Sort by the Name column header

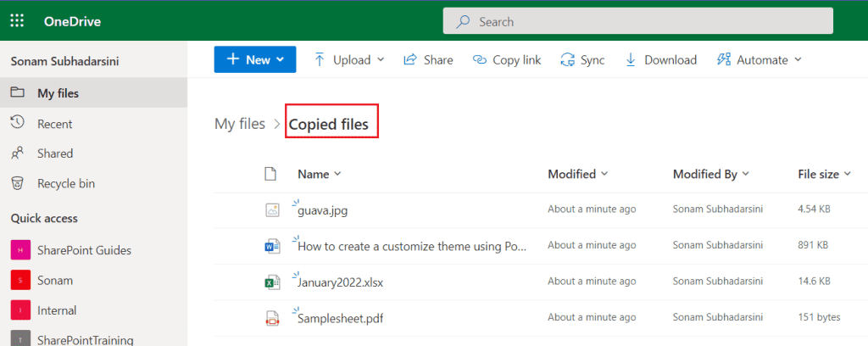click(x=319, y=175)
